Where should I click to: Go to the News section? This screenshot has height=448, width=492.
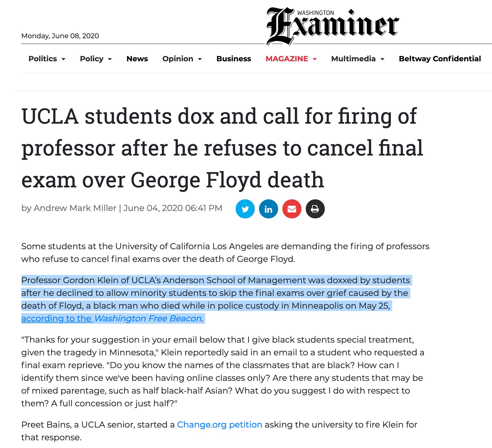point(137,59)
